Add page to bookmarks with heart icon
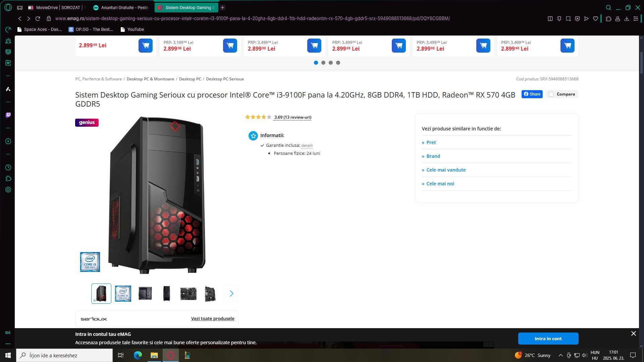The height and width of the screenshot is (362, 644). coord(595,19)
